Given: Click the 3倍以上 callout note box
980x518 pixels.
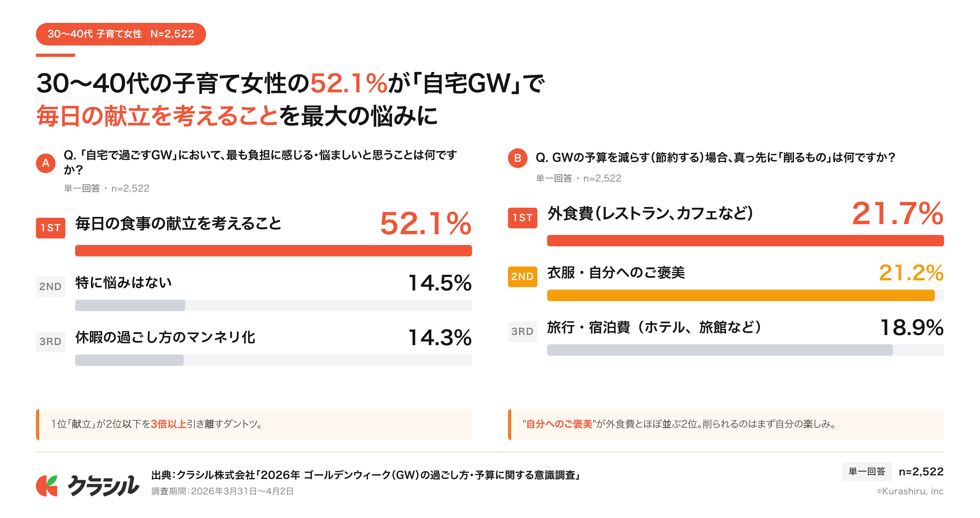Looking at the screenshot, I should coord(254,424).
